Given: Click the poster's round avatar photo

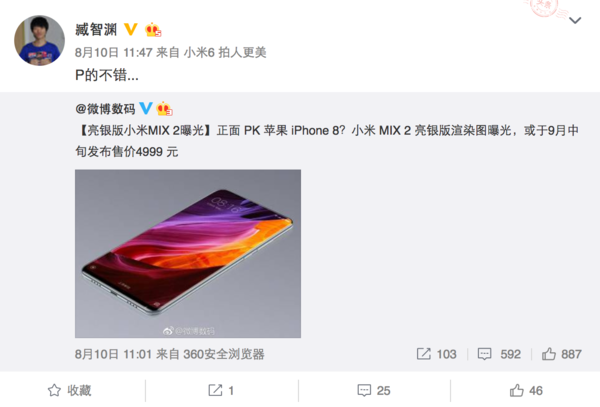Looking at the screenshot, I should (x=39, y=41).
